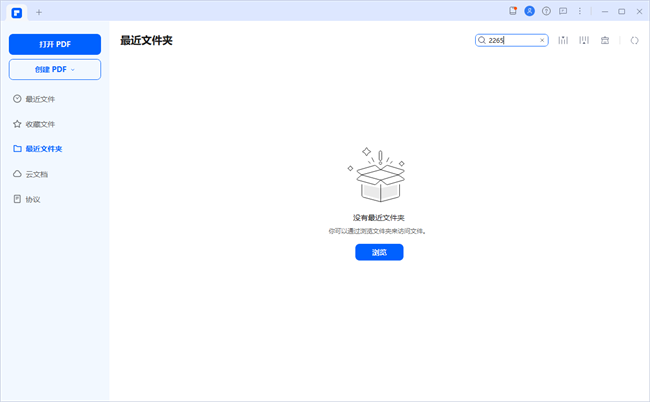650x402 pixels.
Task: Click the 浏览 button
Action: (379, 252)
